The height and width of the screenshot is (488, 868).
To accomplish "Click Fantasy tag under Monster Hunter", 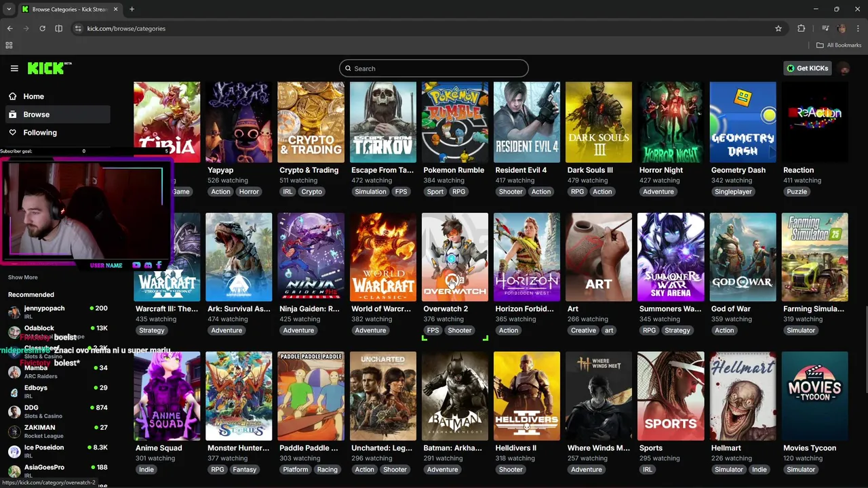I will tap(245, 470).
